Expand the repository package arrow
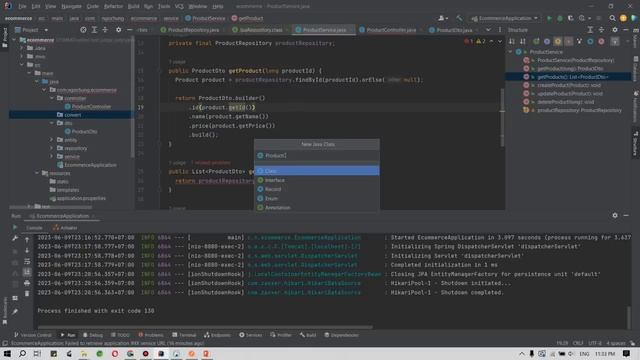Image resolution: width=640 pixels, height=360 pixels. point(52,148)
